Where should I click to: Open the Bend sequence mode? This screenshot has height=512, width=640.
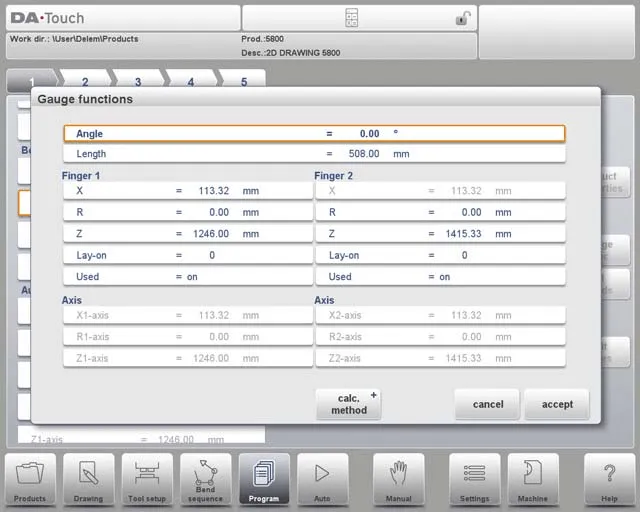click(205, 479)
